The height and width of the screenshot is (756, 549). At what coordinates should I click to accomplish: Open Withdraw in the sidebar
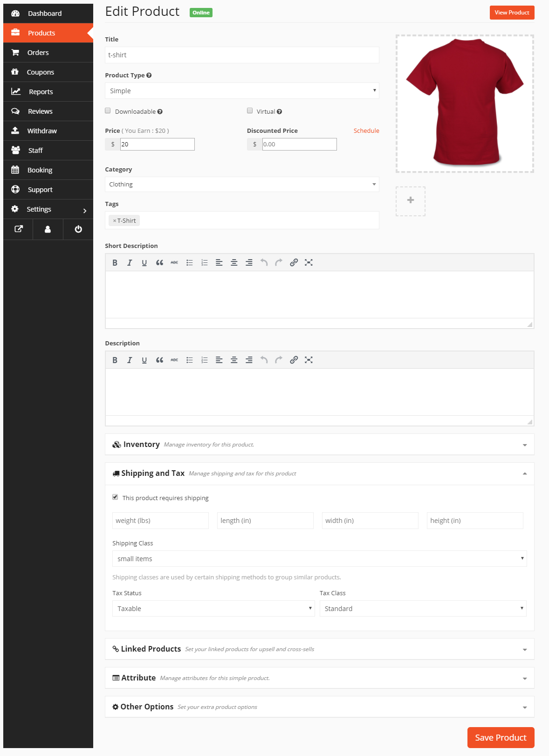tap(48, 131)
